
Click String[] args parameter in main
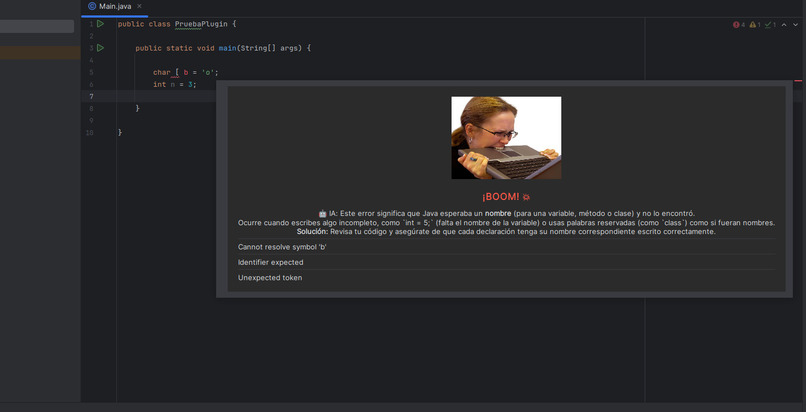coord(271,48)
